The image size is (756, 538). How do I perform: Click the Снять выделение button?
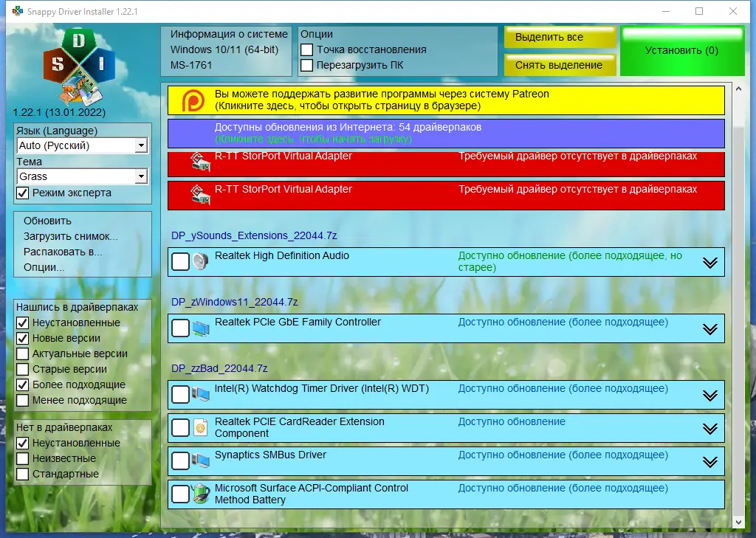click(560, 65)
